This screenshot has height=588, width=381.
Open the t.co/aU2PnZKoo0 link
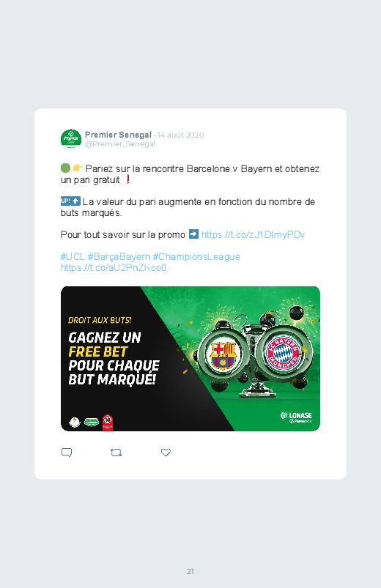(114, 268)
